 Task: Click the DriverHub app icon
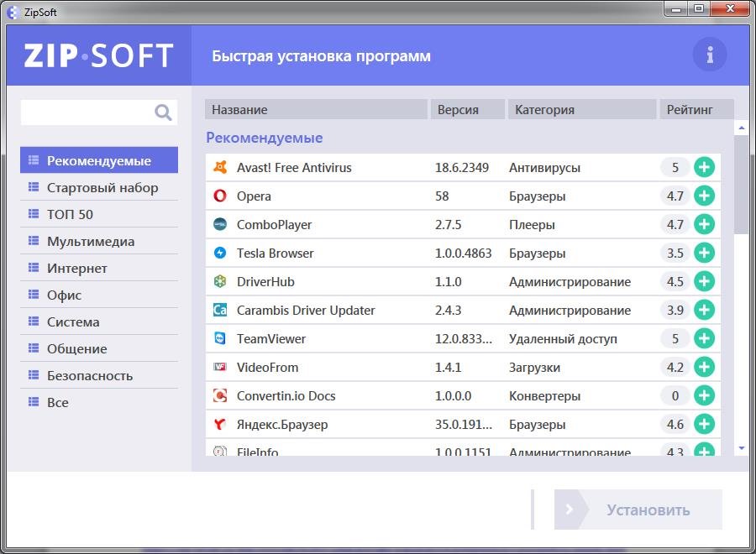click(x=220, y=281)
